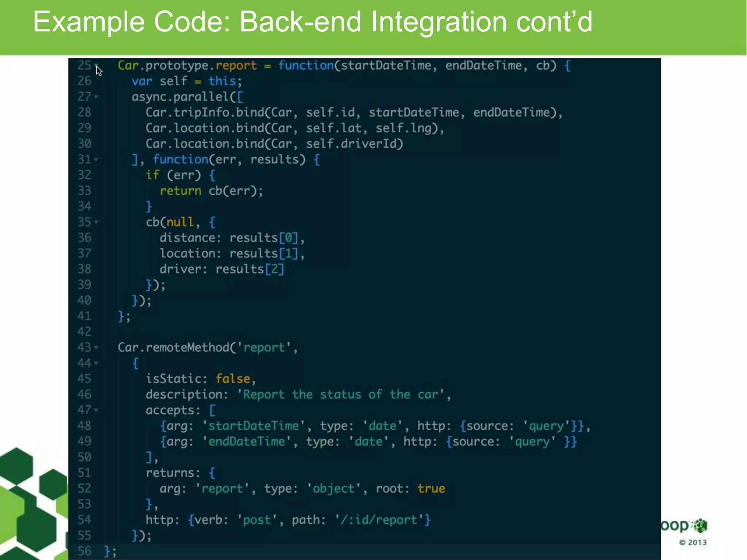Image resolution: width=747 pixels, height=560 pixels.
Task: Click the line with 'self.lat, self.lng'
Action: 295,128
